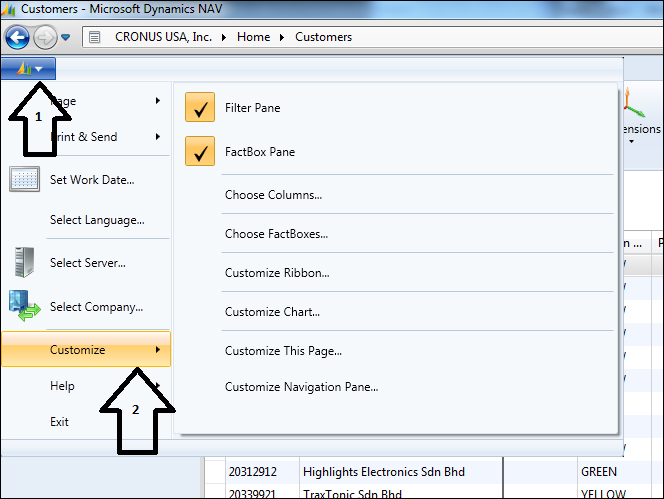Open the Dimensions dropdown arrow in ribbon

631,141
